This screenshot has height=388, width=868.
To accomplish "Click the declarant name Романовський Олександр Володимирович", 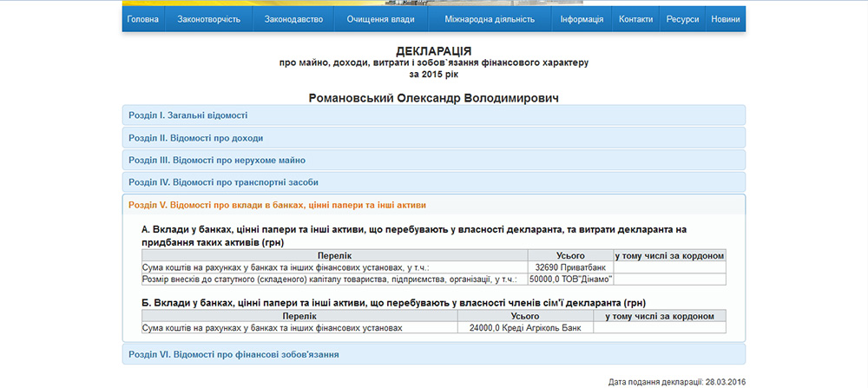I will tap(433, 98).
